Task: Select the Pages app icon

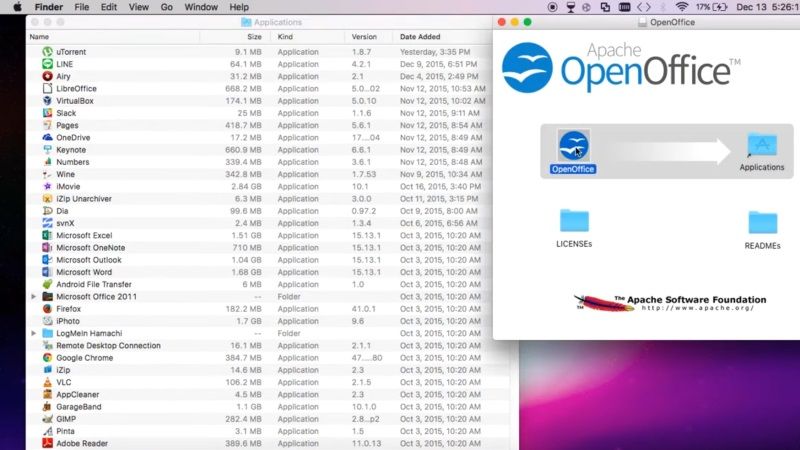Action: (47, 125)
